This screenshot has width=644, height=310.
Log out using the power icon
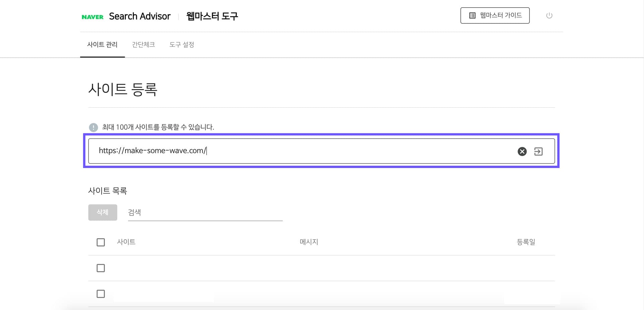(x=549, y=15)
